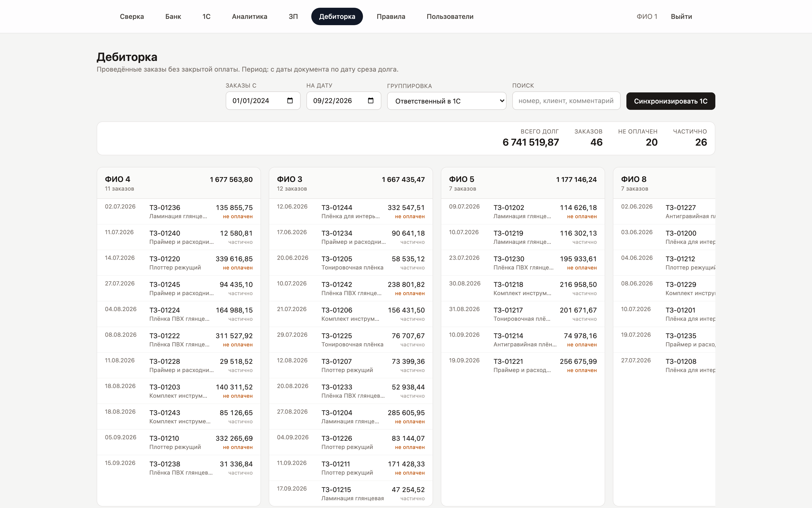Screen dimensions: 812x508
Task: Open order ТЗ-01204 row
Action: (351, 417)
